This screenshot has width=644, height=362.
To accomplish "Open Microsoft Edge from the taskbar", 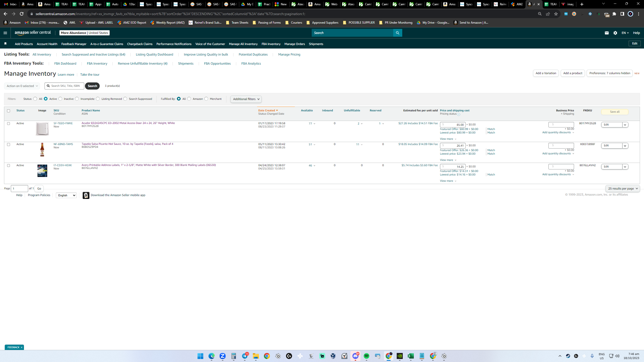I will pyautogui.click(x=211, y=356).
